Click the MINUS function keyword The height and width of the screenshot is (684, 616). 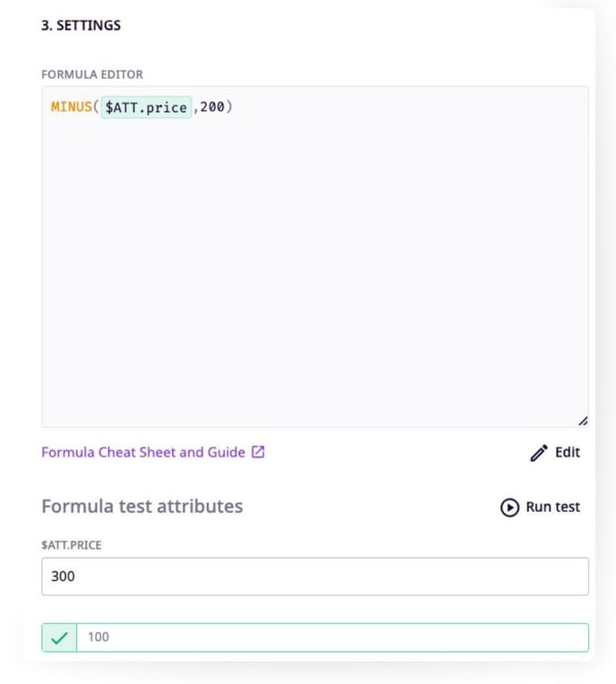pyautogui.click(x=71, y=107)
